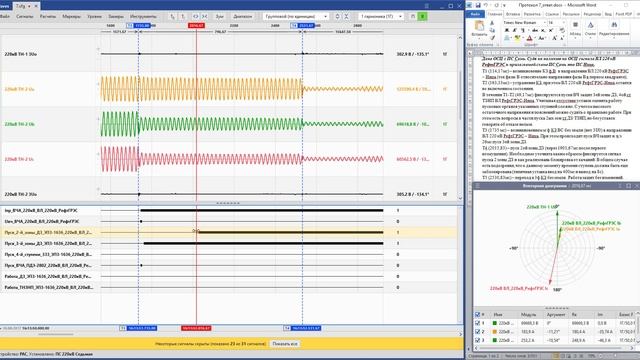Uncheck row 2 in the vector table
Viewport: 640px width, 360px height.
click(x=478, y=331)
